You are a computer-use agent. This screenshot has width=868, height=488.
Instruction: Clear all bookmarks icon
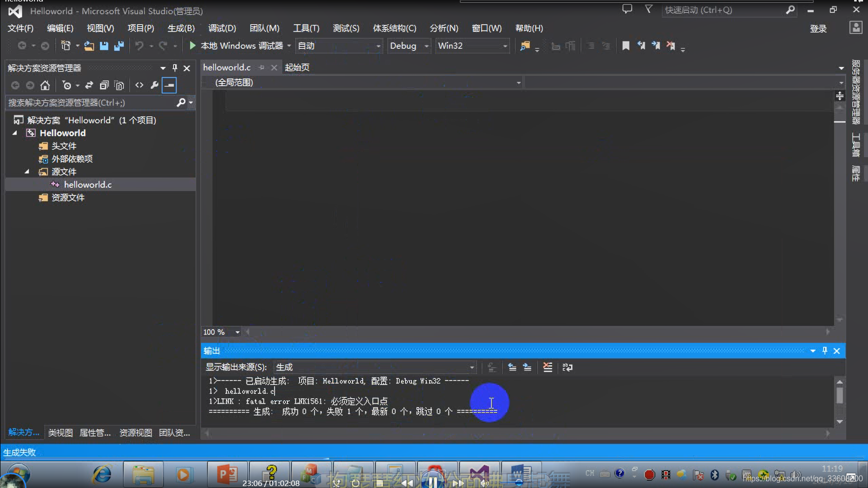(671, 46)
